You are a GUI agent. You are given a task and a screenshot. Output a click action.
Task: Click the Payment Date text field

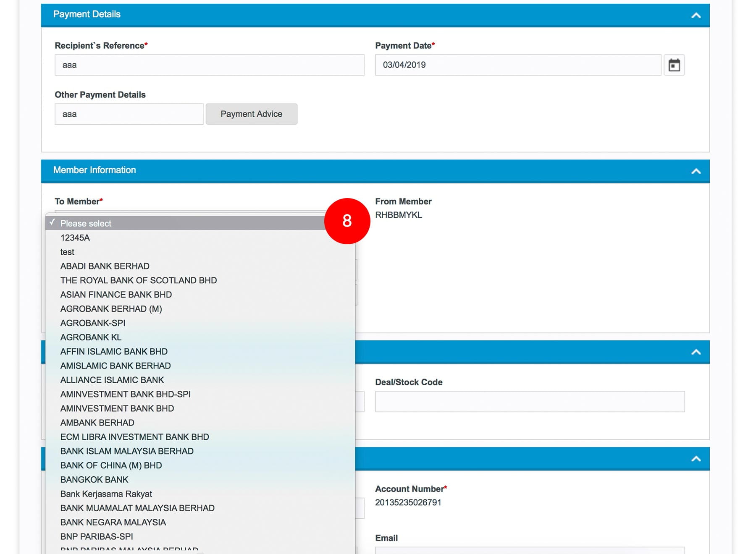point(518,65)
